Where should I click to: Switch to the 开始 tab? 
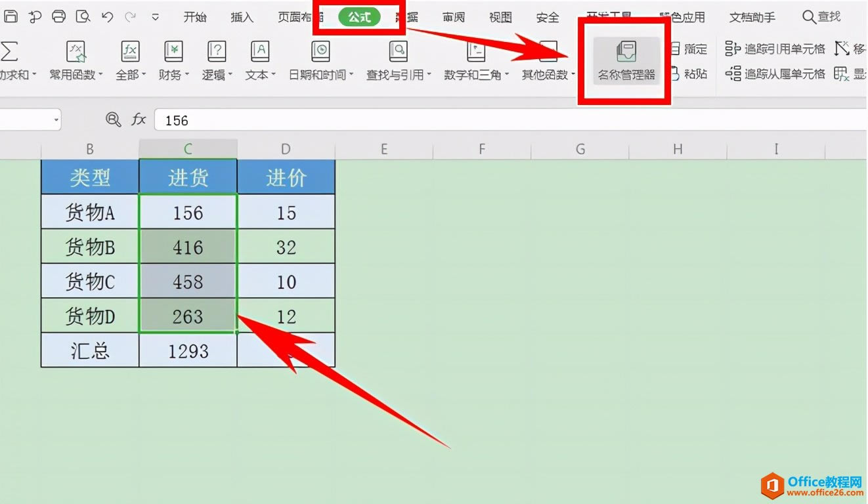[x=195, y=17]
